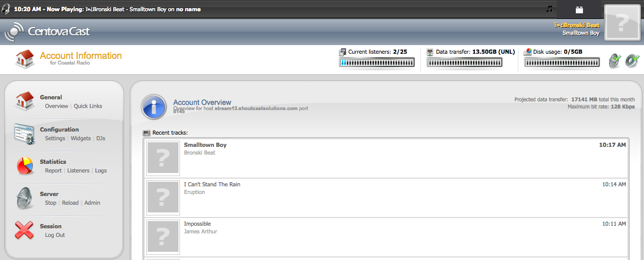The height and width of the screenshot is (260, 644).
Task: Open the Listeners statistics link
Action: click(78, 170)
